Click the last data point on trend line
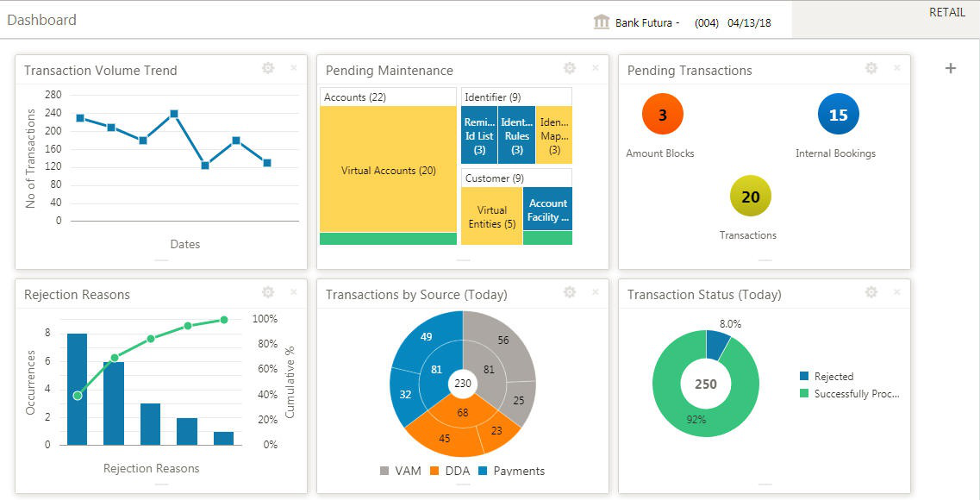Screen dimensions: 980x500 click(x=267, y=163)
